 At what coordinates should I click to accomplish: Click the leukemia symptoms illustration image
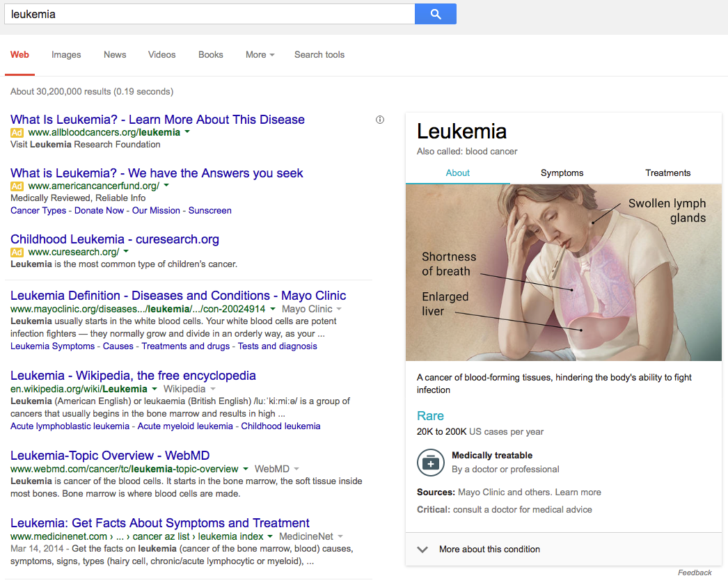(564, 273)
